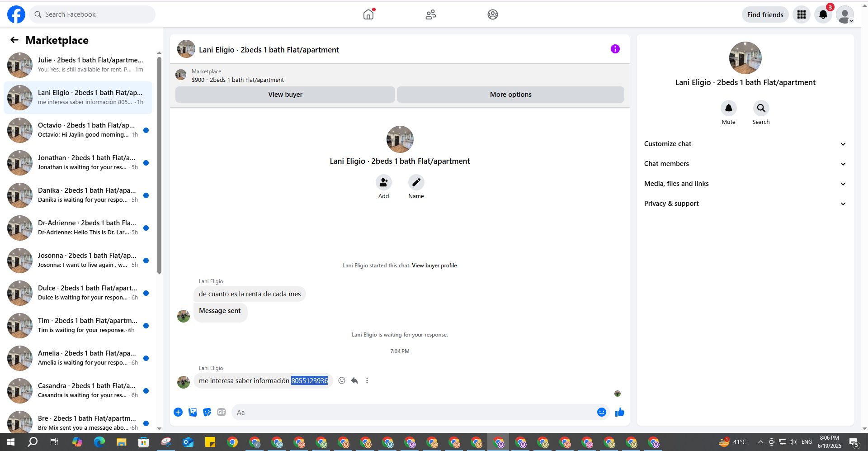Image resolution: width=868 pixels, height=451 pixels.
Task: Choose a GIF from composer
Action: (222, 412)
